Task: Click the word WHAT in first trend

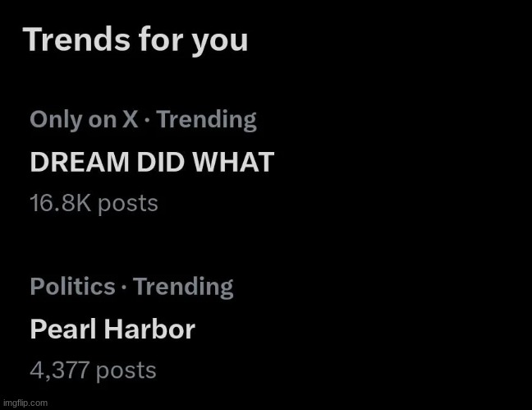Action: (x=234, y=162)
